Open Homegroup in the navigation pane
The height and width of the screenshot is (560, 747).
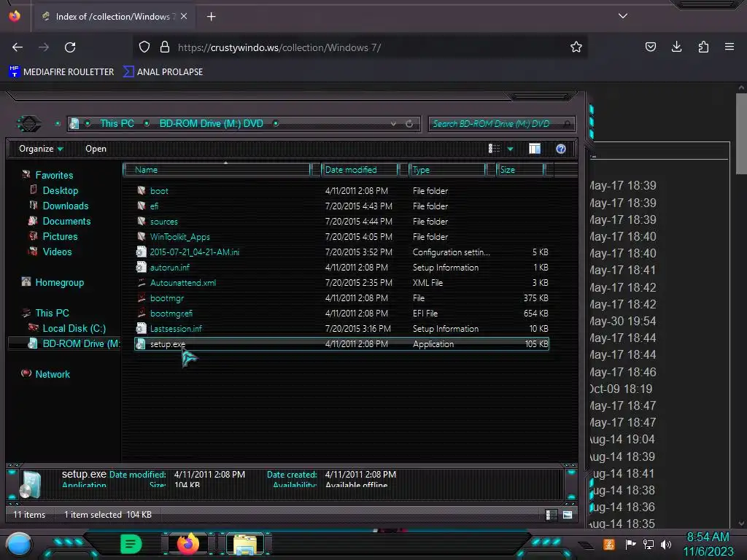pos(59,282)
